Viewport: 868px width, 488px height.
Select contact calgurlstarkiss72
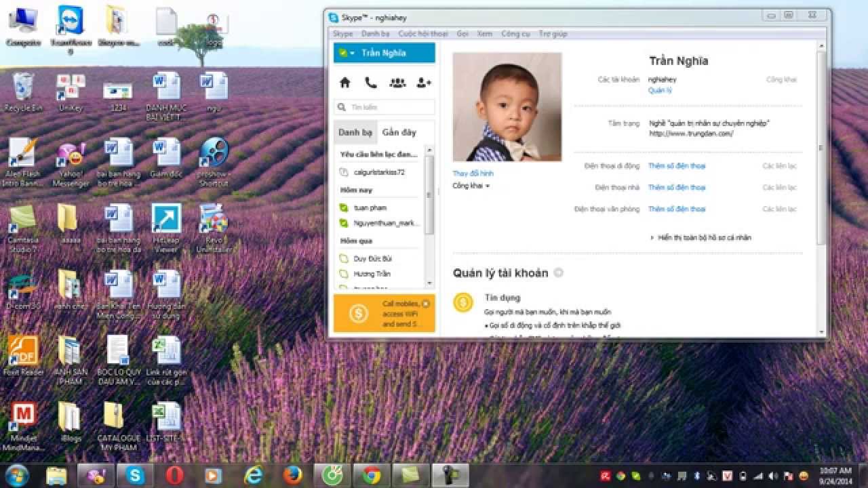(x=380, y=172)
